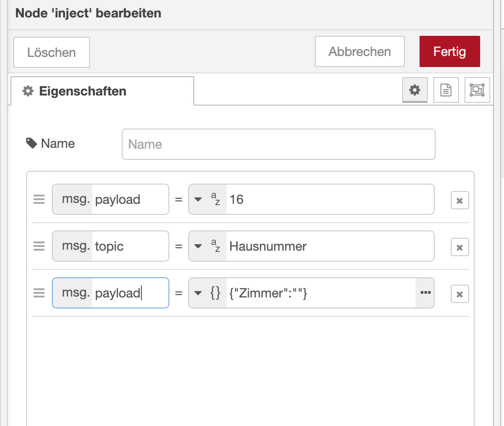
Task: Click drag handle of the topic row
Action: tap(39, 247)
